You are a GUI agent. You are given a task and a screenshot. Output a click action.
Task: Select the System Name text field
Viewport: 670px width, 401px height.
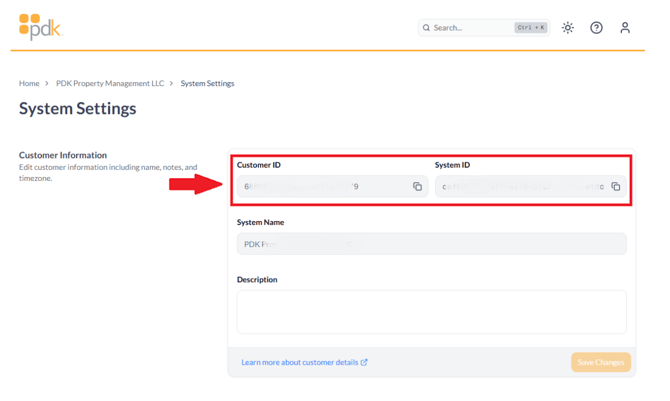(431, 244)
